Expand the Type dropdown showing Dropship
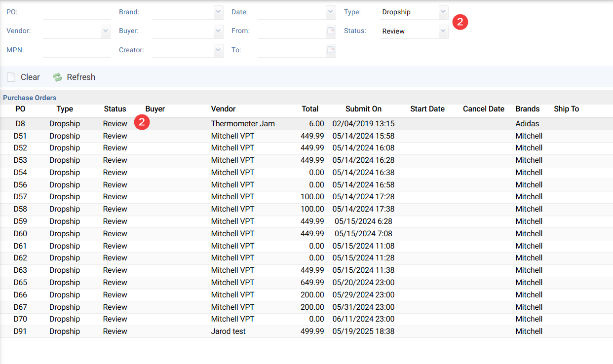The height and width of the screenshot is (364, 613). point(443,12)
